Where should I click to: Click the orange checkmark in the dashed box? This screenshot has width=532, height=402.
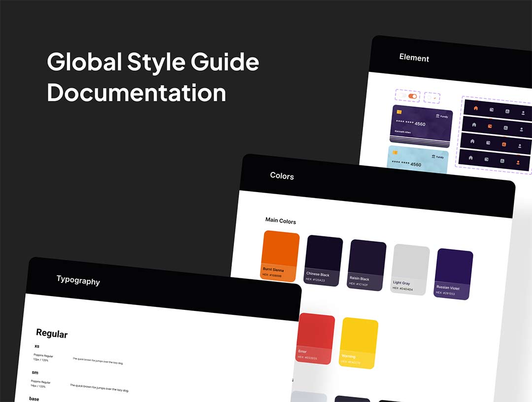(434, 98)
